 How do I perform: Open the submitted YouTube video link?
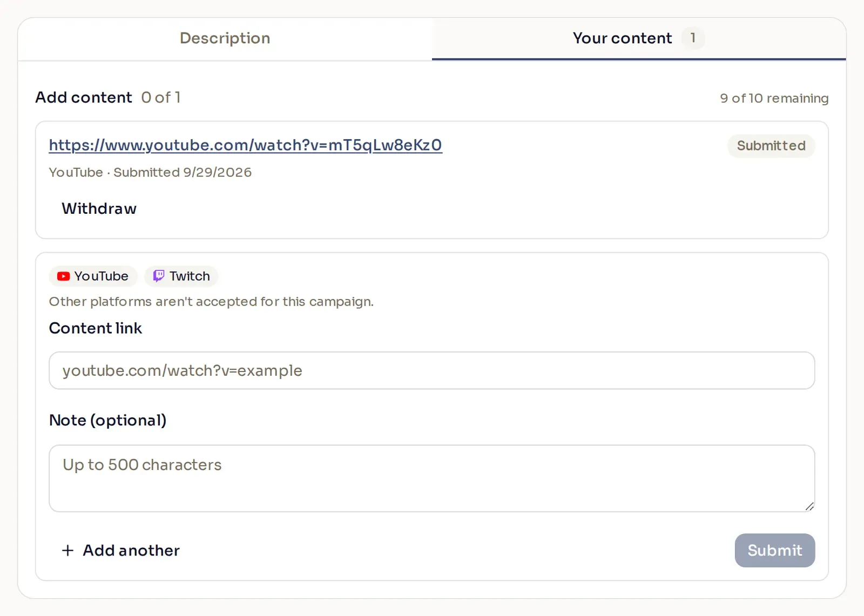coord(245,145)
